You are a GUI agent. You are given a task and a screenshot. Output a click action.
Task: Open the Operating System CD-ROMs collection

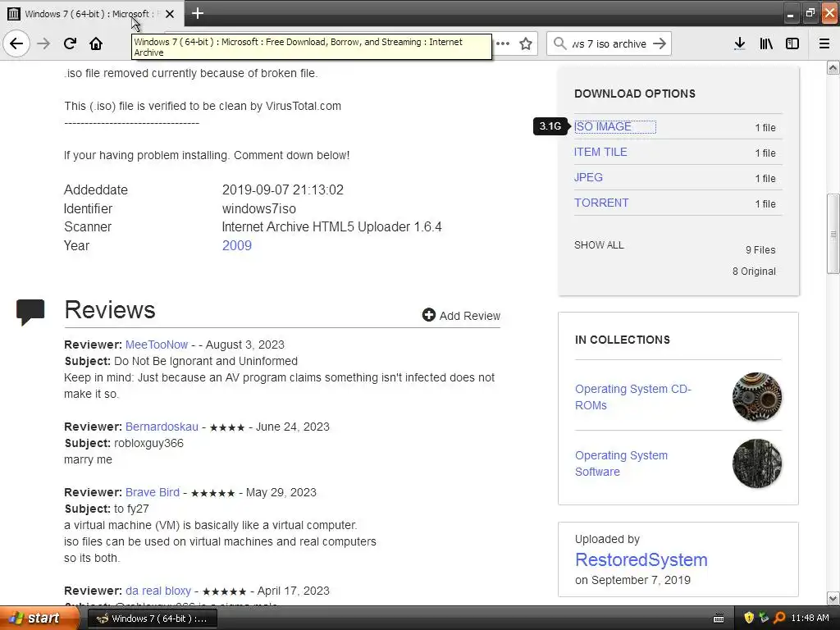click(632, 397)
